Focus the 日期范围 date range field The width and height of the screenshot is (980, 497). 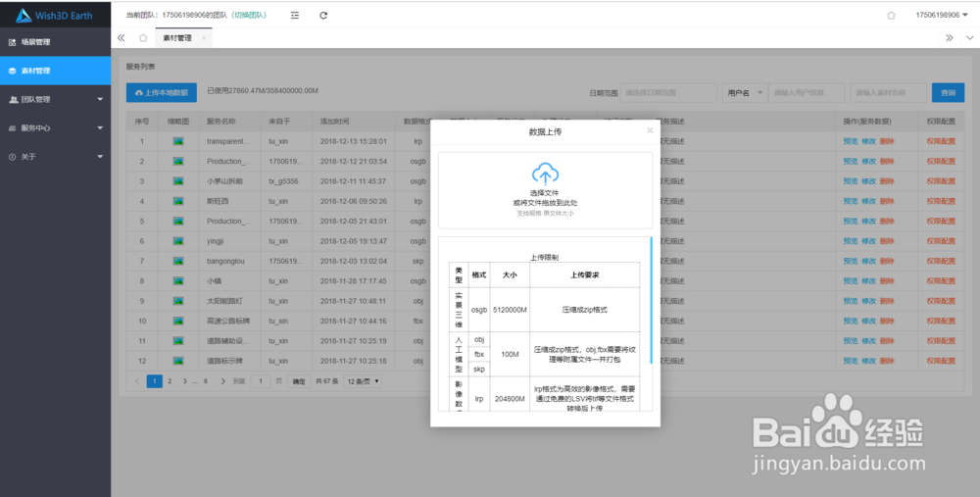pos(668,92)
